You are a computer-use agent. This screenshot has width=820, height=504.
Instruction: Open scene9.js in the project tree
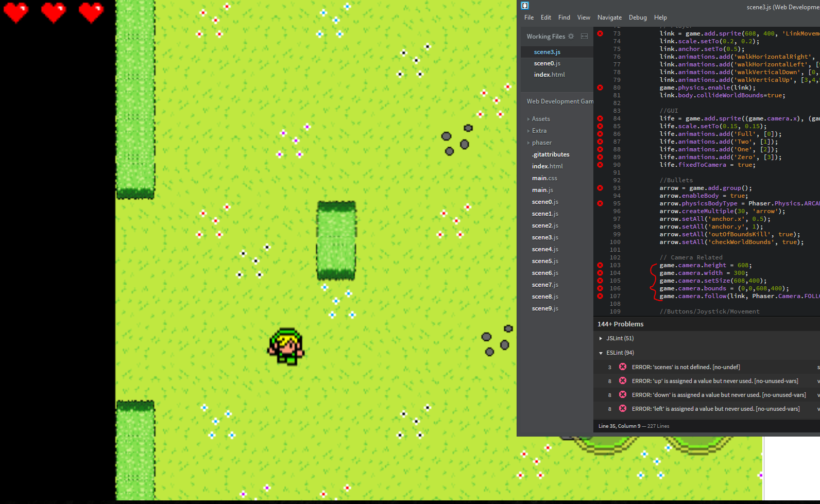pyautogui.click(x=545, y=308)
